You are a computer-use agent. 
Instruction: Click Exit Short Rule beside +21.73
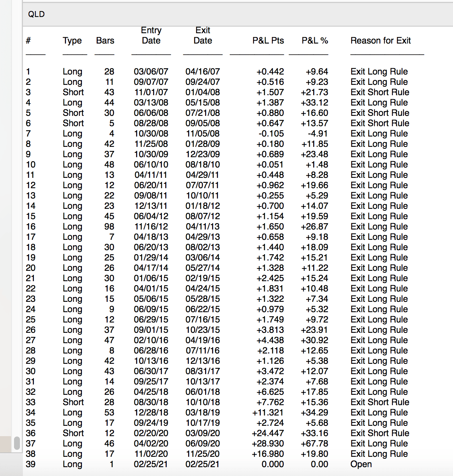click(x=380, y=92)
